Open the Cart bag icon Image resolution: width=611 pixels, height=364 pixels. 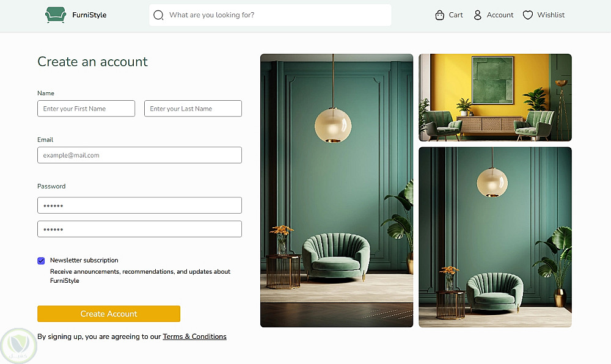(439, 15)
